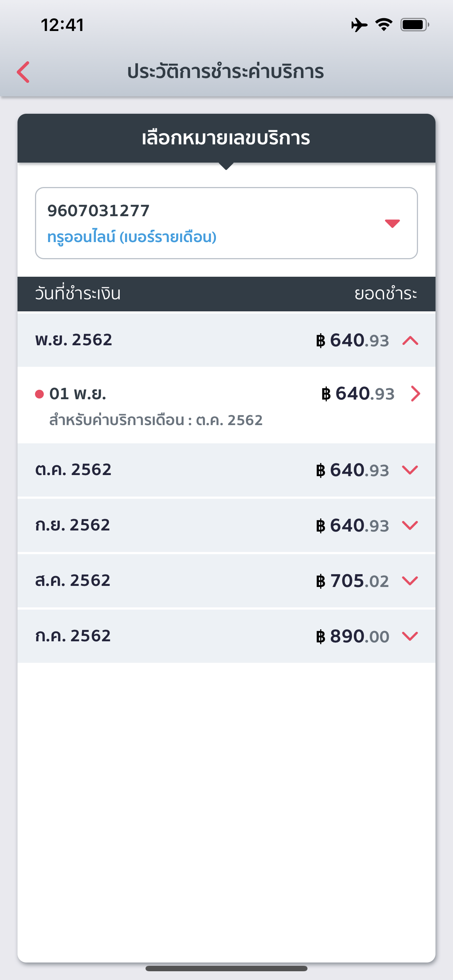This screenshot has width=453, height=980.
Task: Tap the วันที่ชำระเงิน column header
Action: 78,294
